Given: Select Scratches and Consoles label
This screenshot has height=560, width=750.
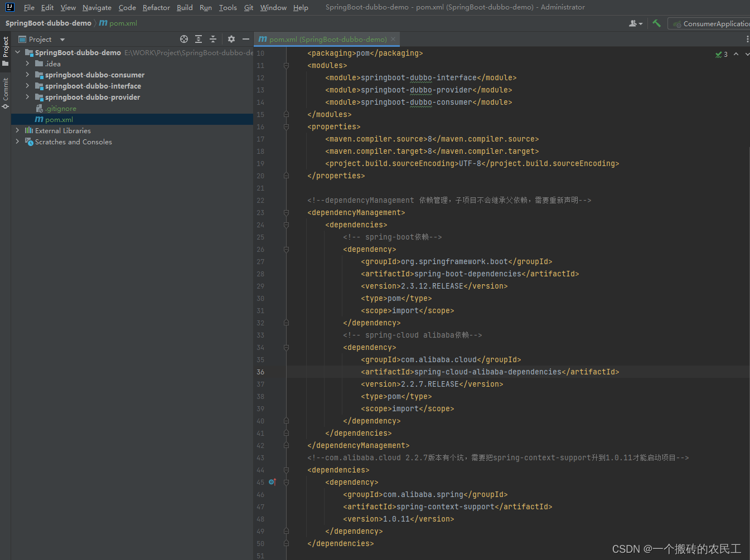Looking at the screenshot, I should (x=74, y=142).
